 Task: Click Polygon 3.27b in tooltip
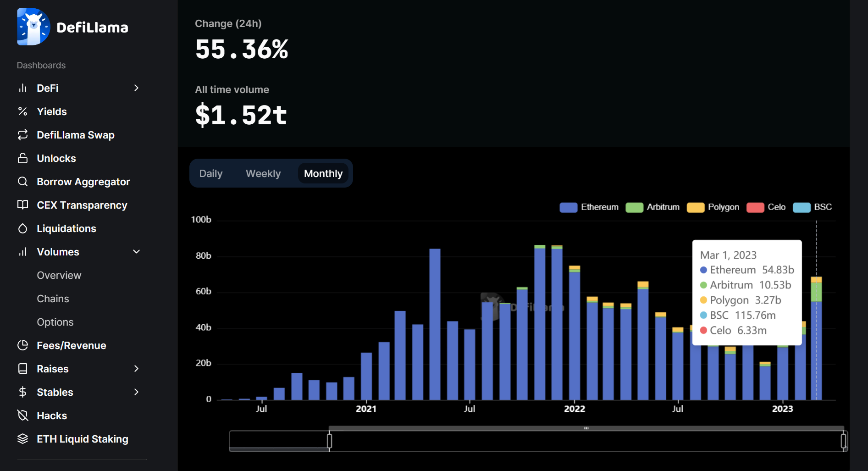[x=741, y=300]
